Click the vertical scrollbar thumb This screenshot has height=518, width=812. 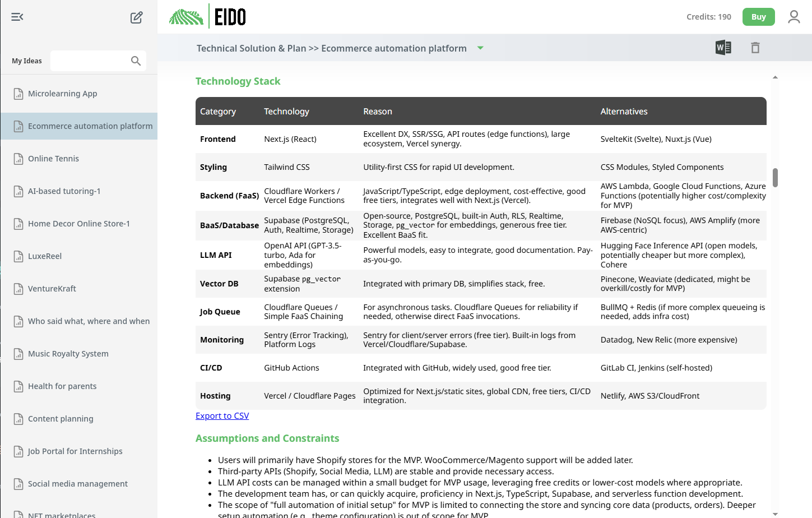[x=775, y=177]
